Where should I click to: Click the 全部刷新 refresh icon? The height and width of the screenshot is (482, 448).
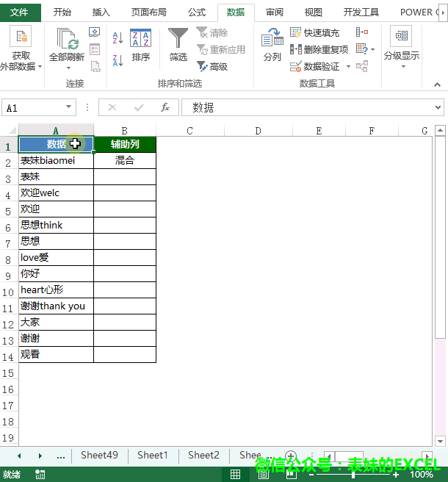point(67,40)
